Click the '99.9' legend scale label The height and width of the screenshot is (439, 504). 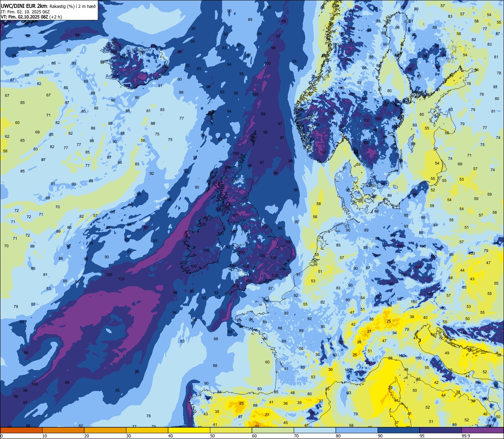click(466, 436)
